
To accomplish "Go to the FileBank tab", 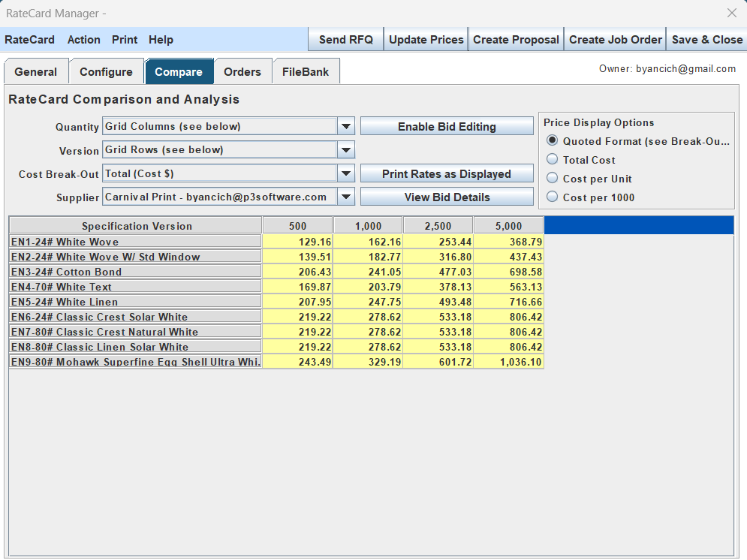I will [306, 72].
